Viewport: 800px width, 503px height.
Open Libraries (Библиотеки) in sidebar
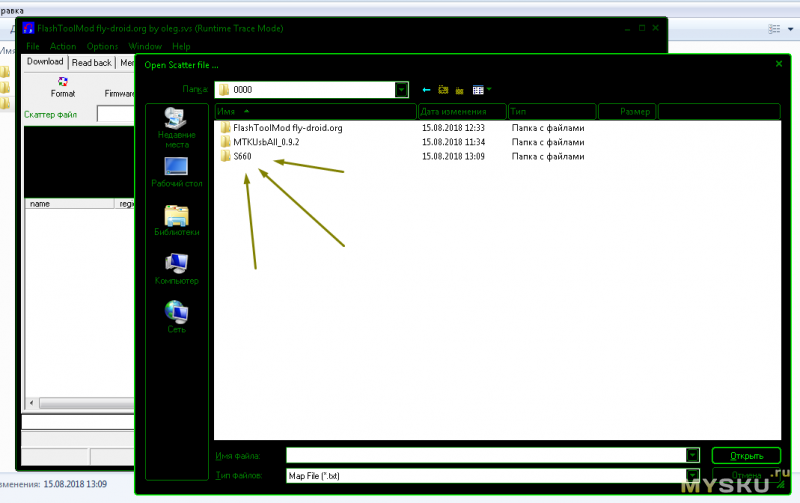click(x=176, y=221)
